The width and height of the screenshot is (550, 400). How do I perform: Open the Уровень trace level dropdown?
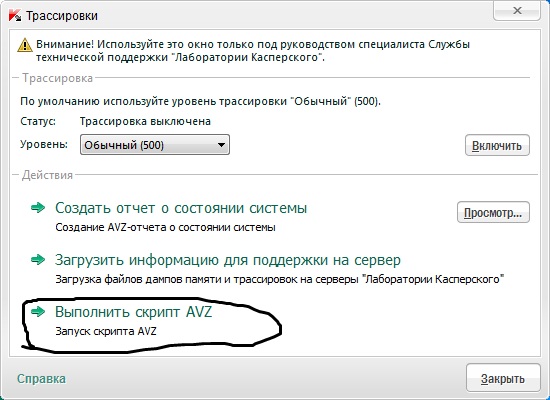coord(155,145)
